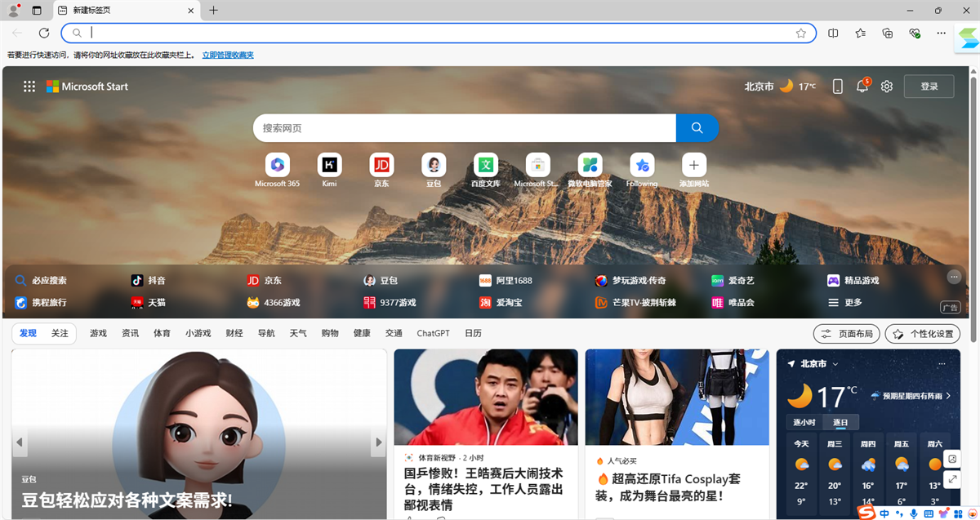Open the 日历 category tab
This screenshot has width=980, height=520.
473,333
